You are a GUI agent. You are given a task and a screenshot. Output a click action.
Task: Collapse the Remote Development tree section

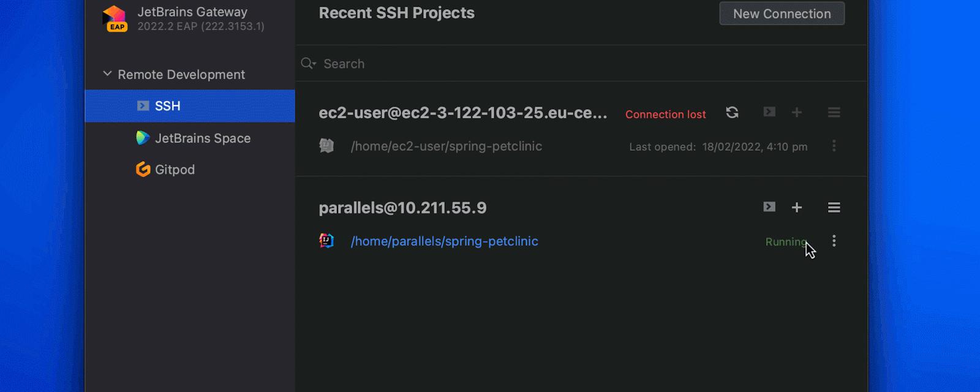pyautogui.click(x=107, y=74)
